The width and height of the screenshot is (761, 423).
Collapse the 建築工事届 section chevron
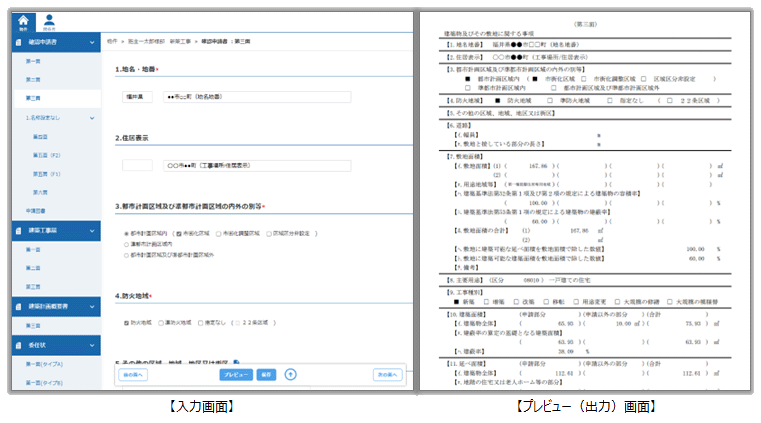(92, 230)
